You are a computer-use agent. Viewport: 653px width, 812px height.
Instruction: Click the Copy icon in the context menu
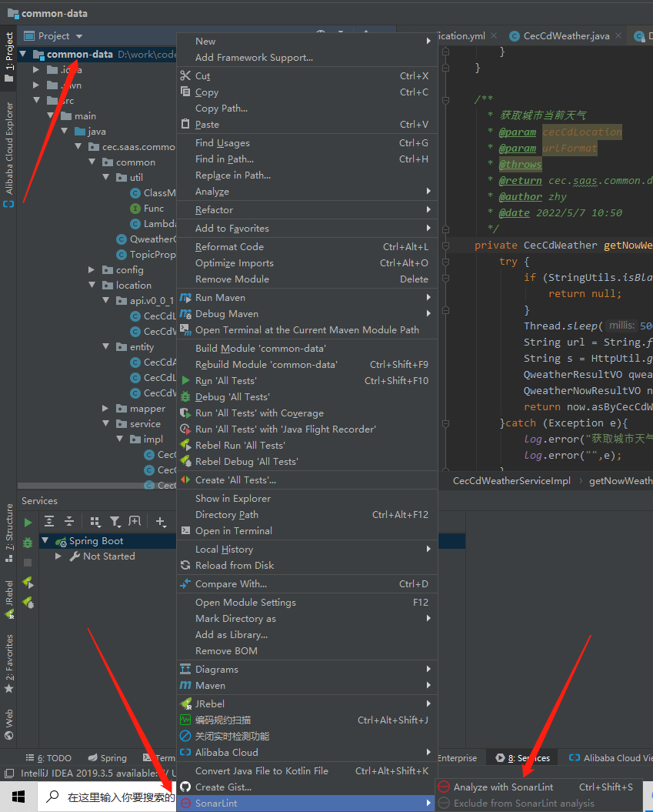click(x=185, y=92)
